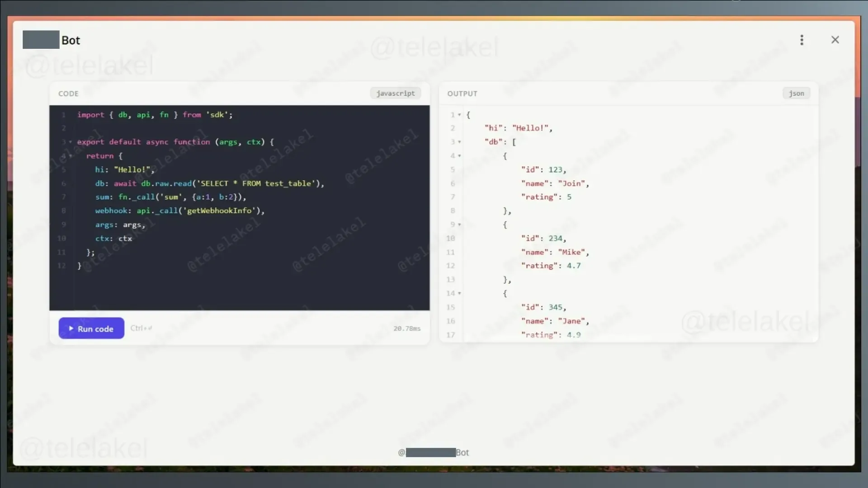The image size is (868, 488).
Task: Click the Bot username link at bottom
Action: click(x=433, y=452)
